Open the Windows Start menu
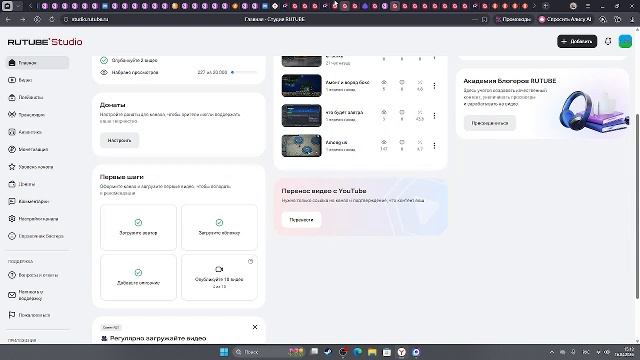Screen dimensions: 640x360 224,352
